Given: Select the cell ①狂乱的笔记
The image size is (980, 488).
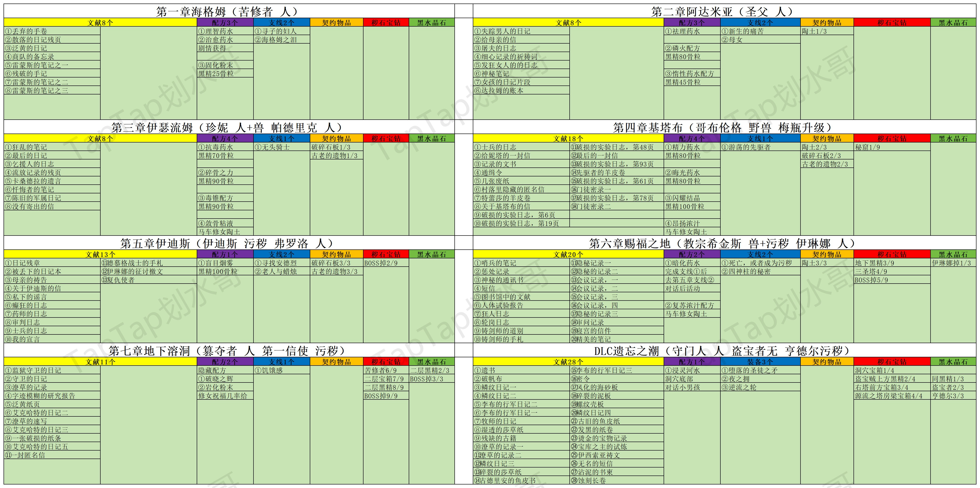Looking at the screenshot, I should [52, 147].
